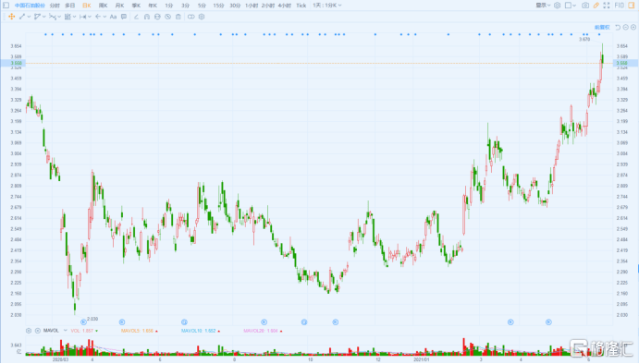Zoom out chart with minus circle
Image resolution: width=639 pixels, height=364 pixels.
(x=625, y=28)
